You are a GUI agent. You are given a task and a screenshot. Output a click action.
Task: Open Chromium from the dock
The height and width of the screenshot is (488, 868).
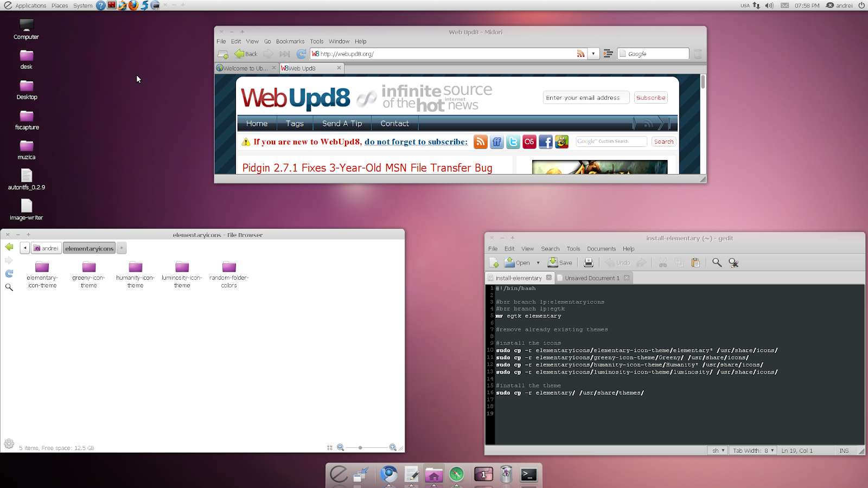388,474
